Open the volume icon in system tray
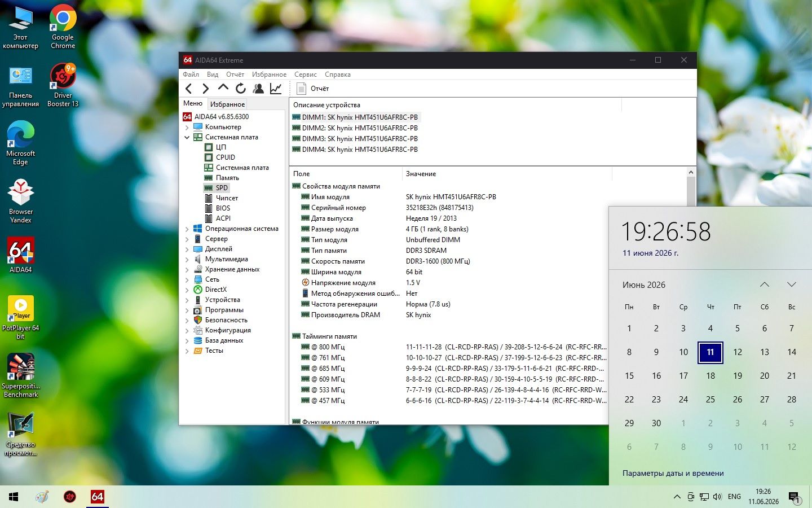The width and height of the screenshot is (812, 508). (x=717, y=497)
